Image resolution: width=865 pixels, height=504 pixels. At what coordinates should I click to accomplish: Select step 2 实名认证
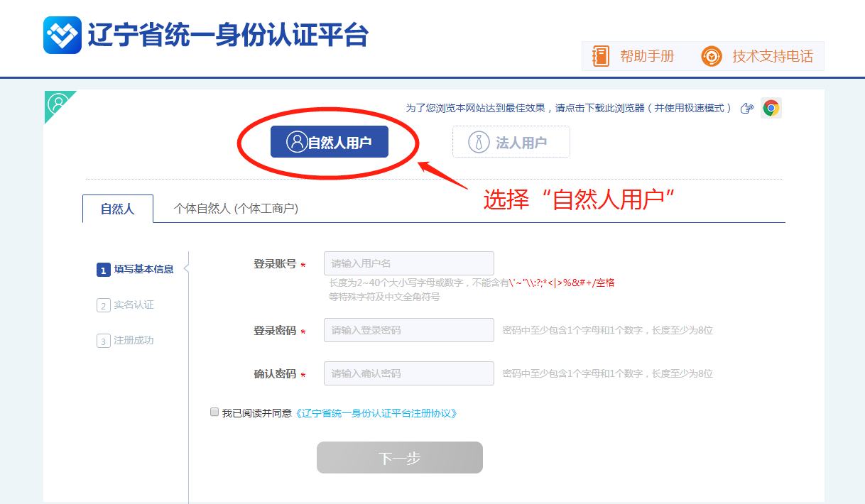pos(125,305)
